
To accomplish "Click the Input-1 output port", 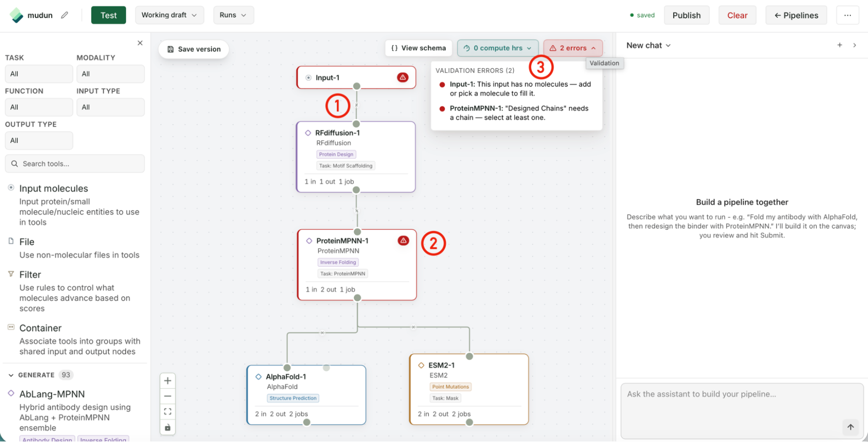I will [356, 86].
